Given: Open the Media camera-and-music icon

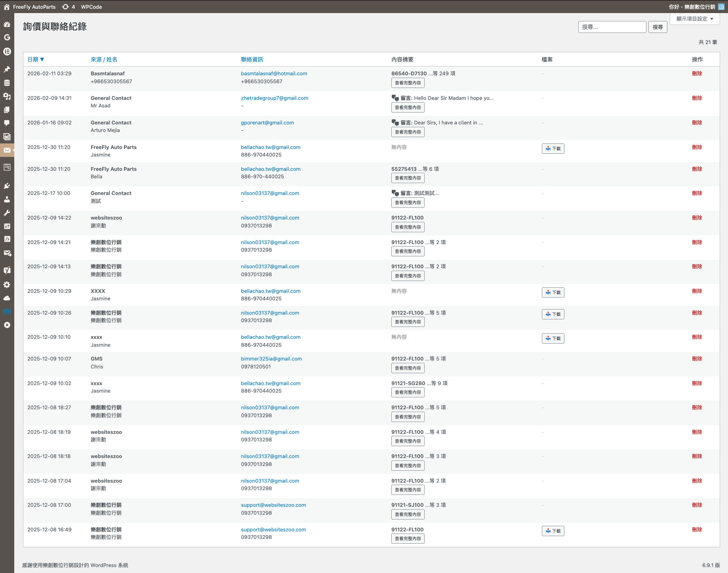Looking at the screenshot, I should [7, 96].
